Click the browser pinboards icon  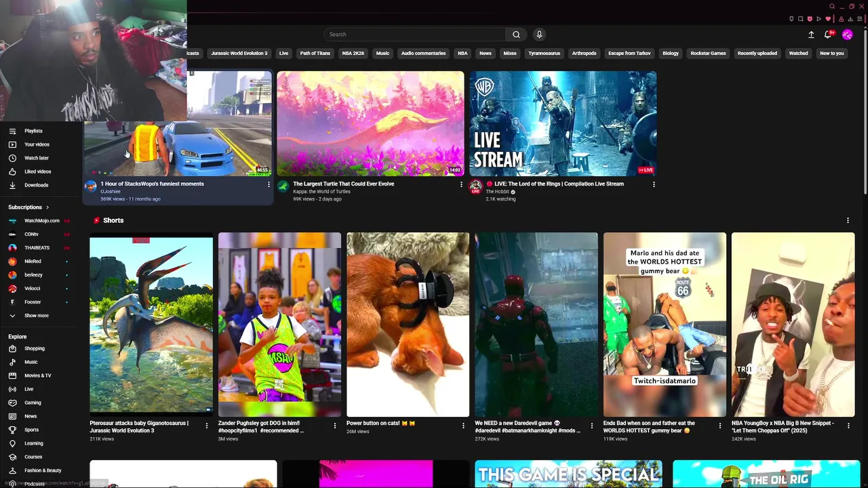tap(791, 18)
